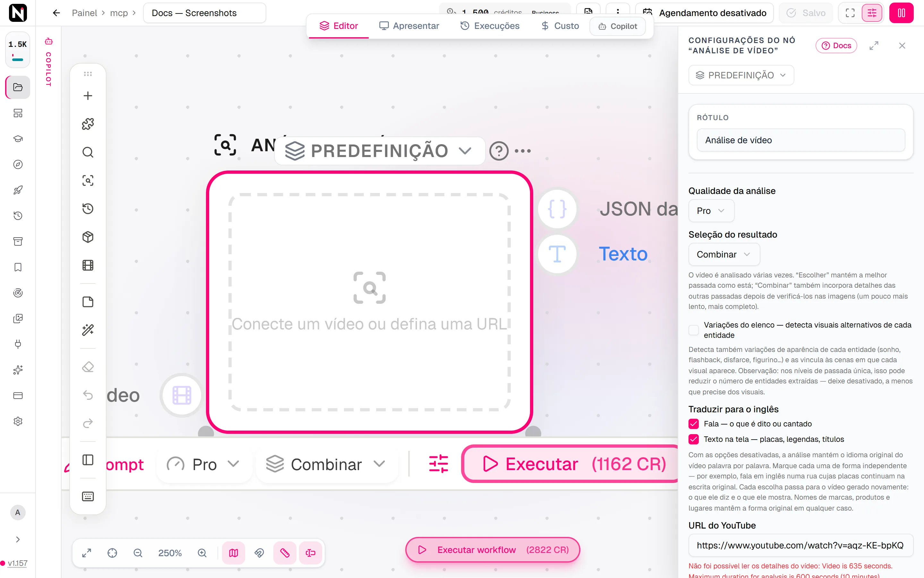This screenshot has width=924, height=578.
Task: Toggle the minimap icon in bottom bar
Action: pos(234,553)
